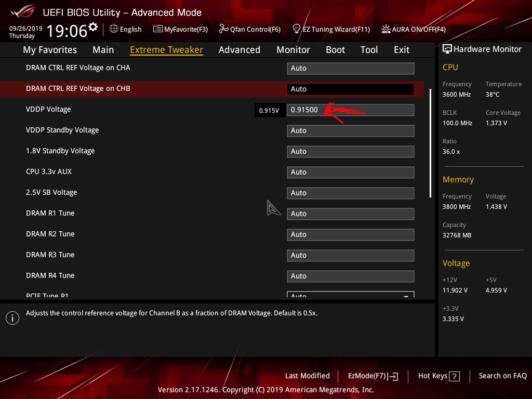
Task: Select the 1.8V Standby Voltage label
Action: click(x=60, y=151)
